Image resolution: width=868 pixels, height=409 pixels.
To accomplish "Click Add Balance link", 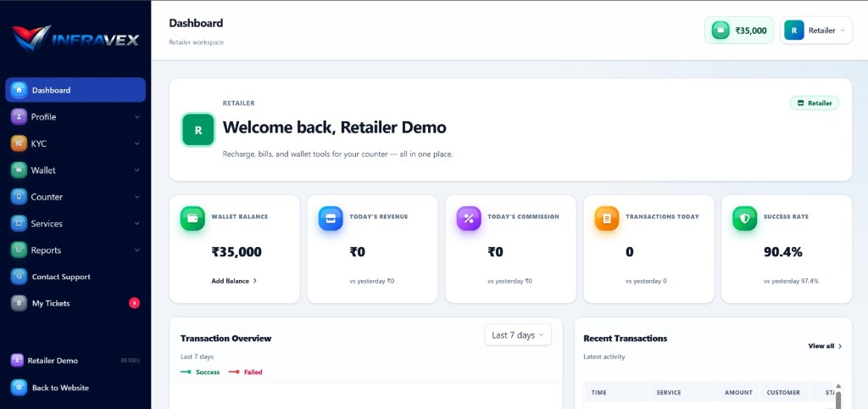I will pos(234,281).
